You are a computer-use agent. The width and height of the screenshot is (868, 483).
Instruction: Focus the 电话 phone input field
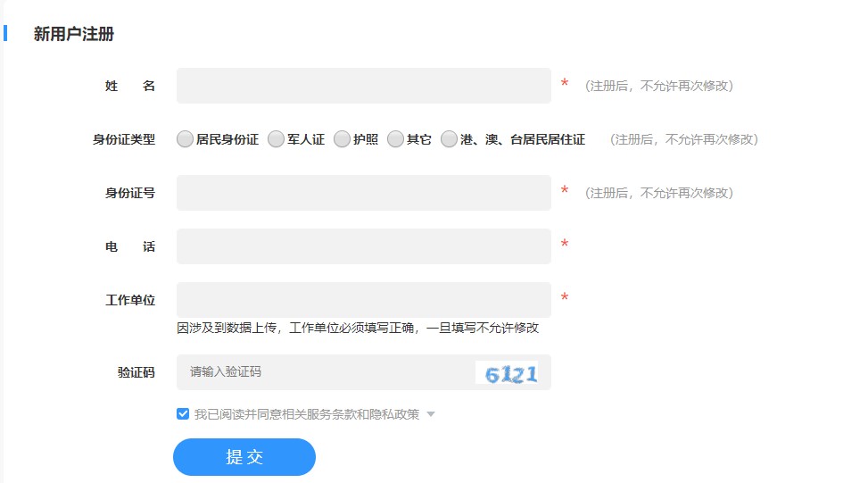click(364, 246)
